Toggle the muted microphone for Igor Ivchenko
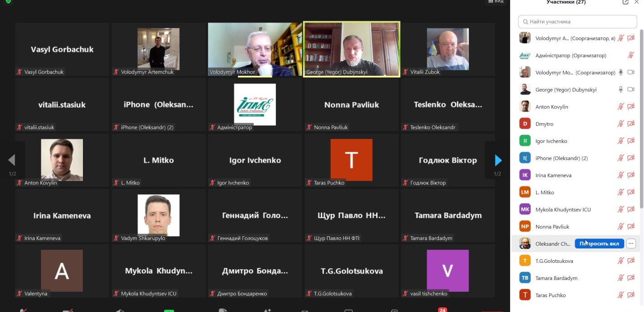Image resolution: width=644 pixels, height=312 pixels. point(621,141)
